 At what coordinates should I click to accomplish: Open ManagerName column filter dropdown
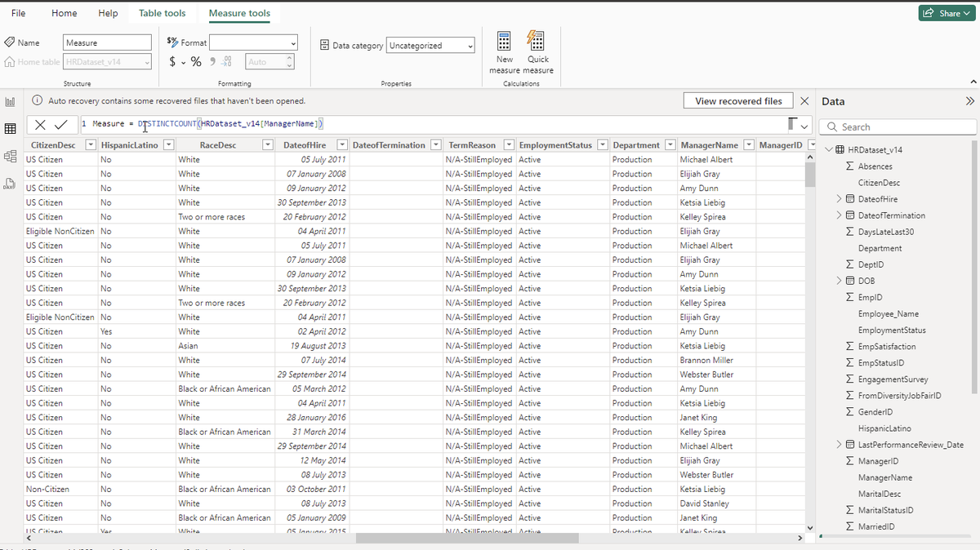coord(749,145)
